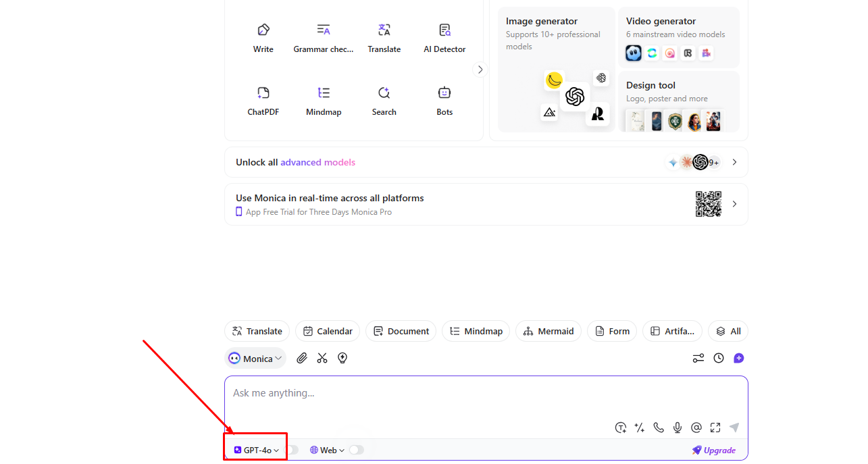Start a voice call with the phone icon
868x464 pixels.
coord(659,428)
